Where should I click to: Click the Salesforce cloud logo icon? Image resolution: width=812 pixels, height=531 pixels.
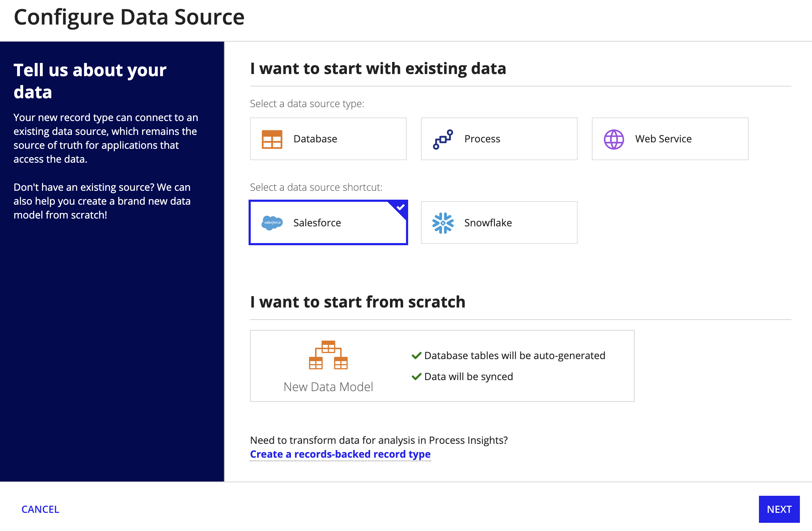point(272,223)
